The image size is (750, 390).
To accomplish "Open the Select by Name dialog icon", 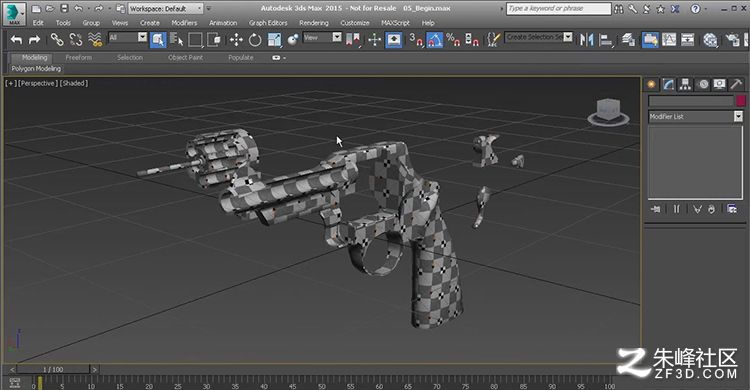I will (x=176, y=40).
